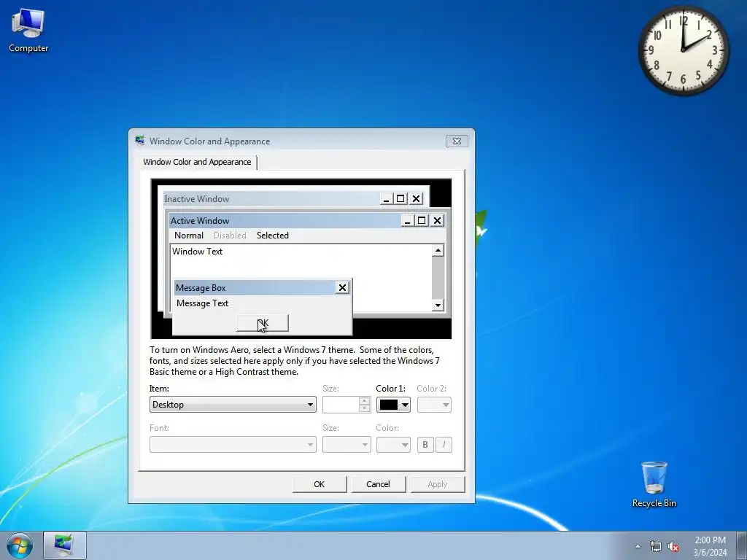Open the network tray icon
The width and height of the screenshot is (747, 560).
click(x=656, y=546)
